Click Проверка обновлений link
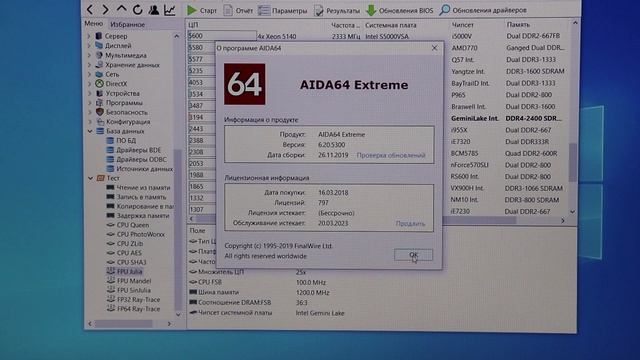 click(391, 155)
